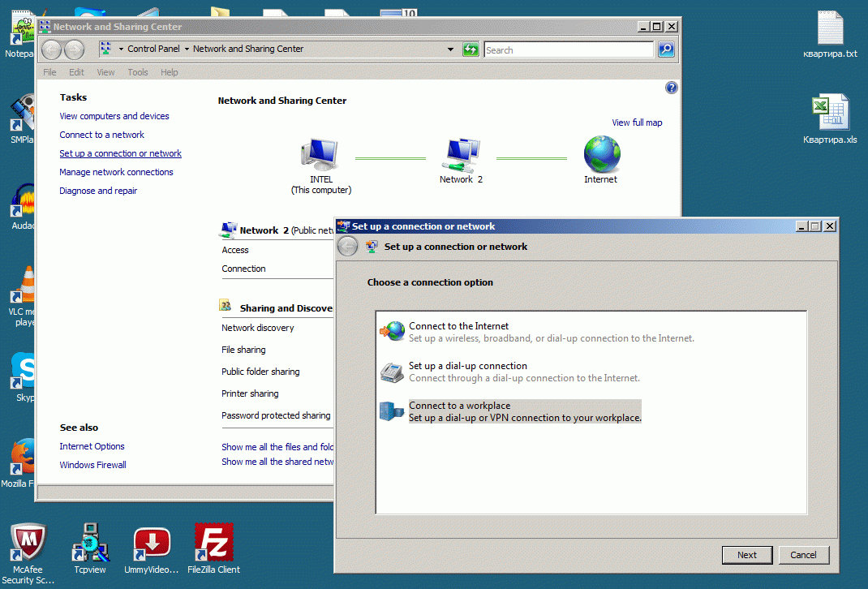Click the Internet globe icon
The width and height of the screenshot is (868, 589).
[x=602, y=155]
